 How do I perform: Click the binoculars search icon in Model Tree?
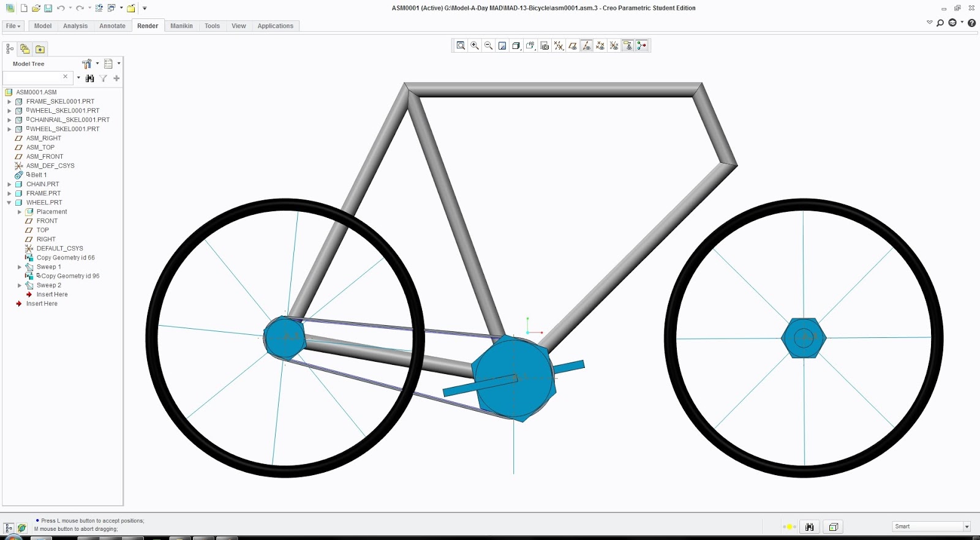pos(90,78)
